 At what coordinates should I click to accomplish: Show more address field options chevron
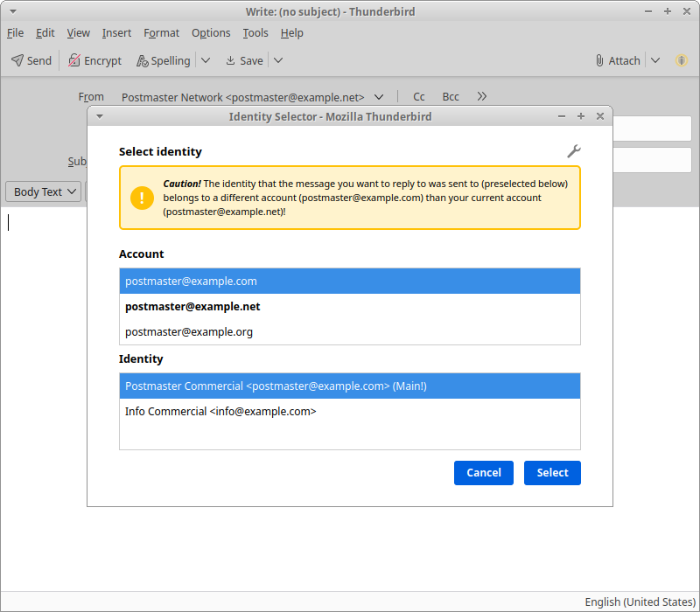pos(482,96)
